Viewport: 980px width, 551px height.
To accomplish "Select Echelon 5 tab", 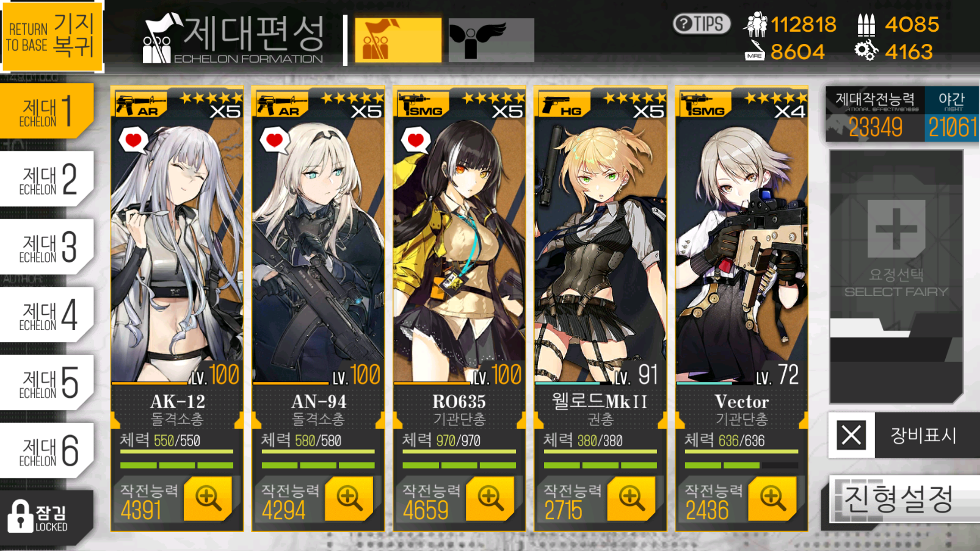I will point(47,383).
